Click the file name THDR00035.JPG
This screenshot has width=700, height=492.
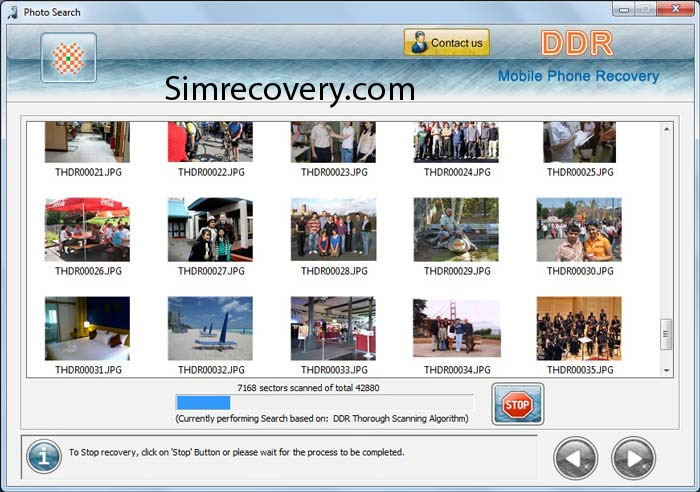(580, 370)
